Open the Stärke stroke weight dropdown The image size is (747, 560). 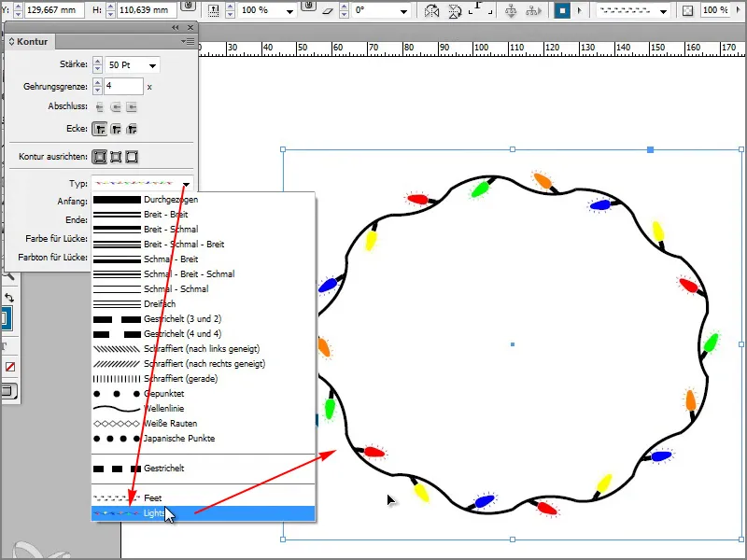coord(153,65)
